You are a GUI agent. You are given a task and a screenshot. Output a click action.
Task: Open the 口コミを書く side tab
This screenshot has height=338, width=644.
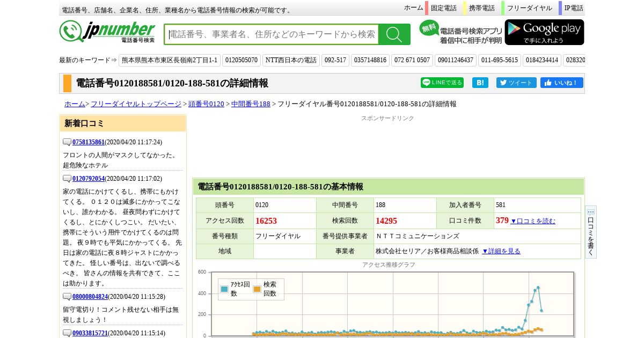click(x=590, y=232)
